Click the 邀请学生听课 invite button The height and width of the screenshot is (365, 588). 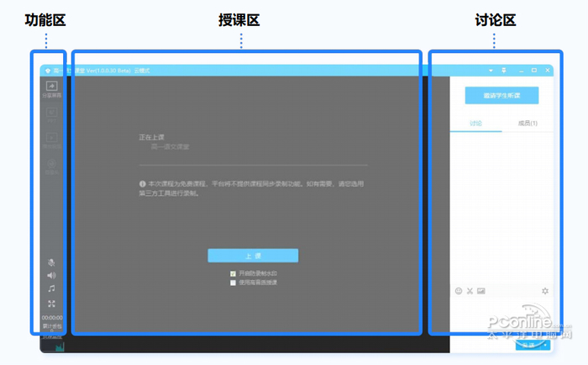click(501, 95)
